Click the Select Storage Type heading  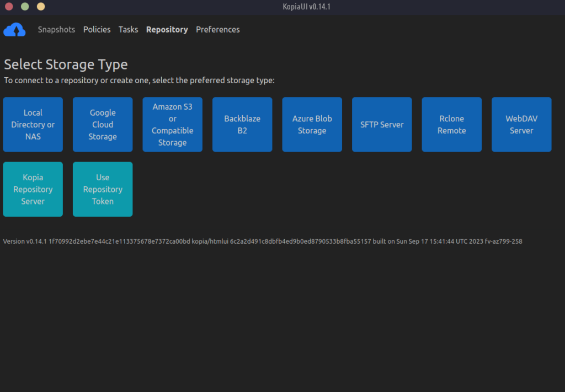click(x=66, y=65)
